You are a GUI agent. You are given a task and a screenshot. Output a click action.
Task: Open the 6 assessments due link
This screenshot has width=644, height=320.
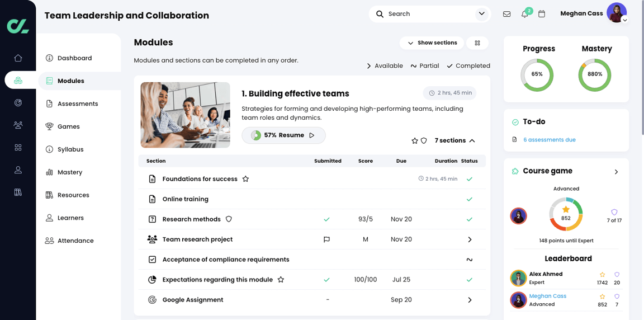[549, 140]
